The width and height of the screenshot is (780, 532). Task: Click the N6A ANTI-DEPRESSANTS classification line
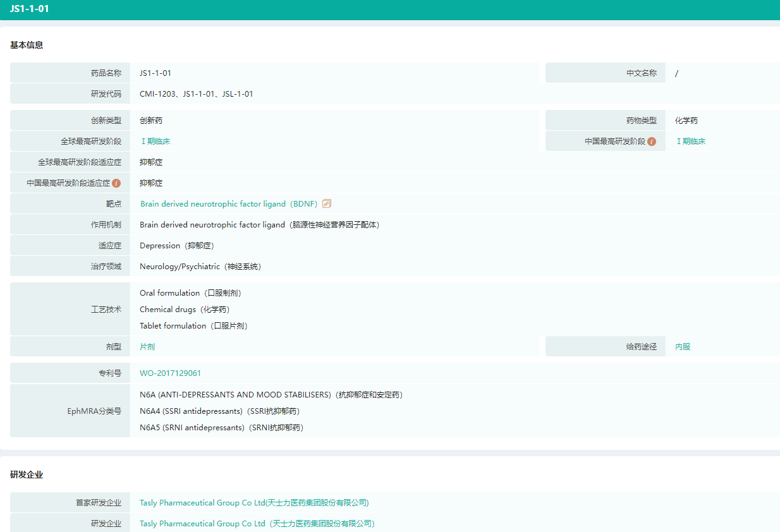click(271, 395)
